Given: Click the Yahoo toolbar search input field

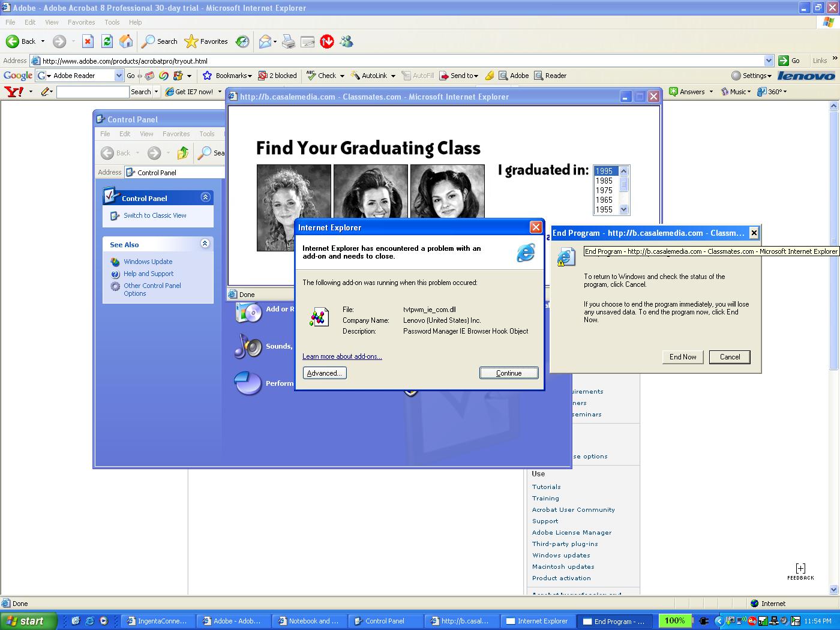Looking at the screenshot, I should tap(92, 92).
